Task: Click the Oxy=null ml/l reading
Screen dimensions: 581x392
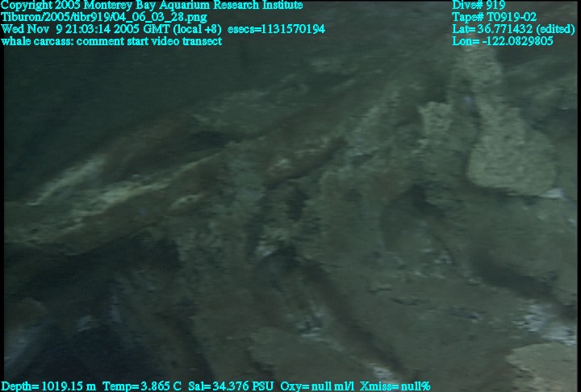Action: coord(317,386)
